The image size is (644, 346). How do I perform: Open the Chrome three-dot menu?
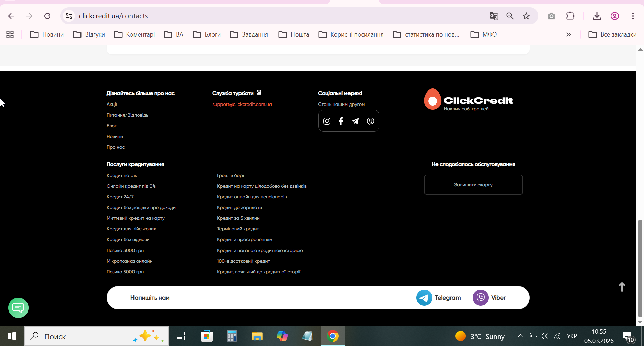click(633, 16)
